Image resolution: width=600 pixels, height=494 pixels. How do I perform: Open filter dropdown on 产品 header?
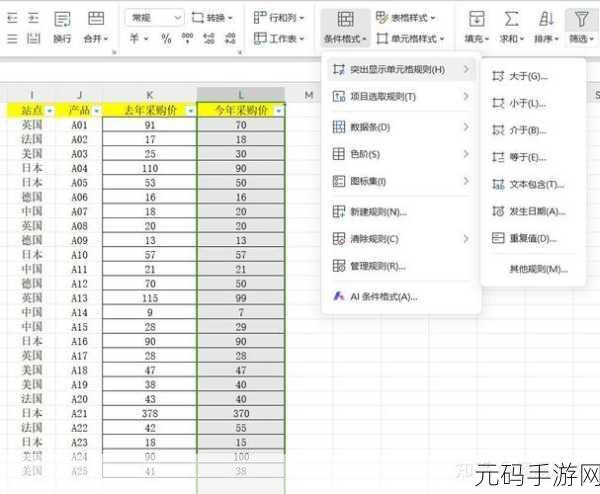pyautogui.click(x=96, y=111)
